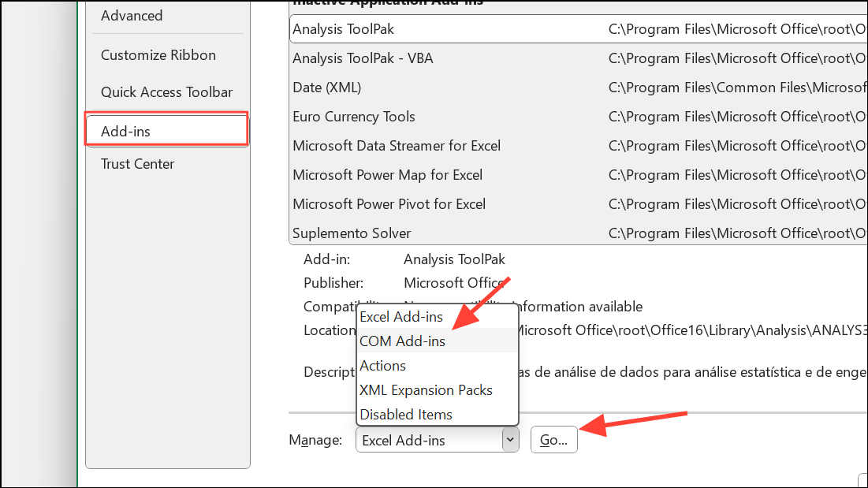Open the Advanced options page

click(x=132, y=15)
